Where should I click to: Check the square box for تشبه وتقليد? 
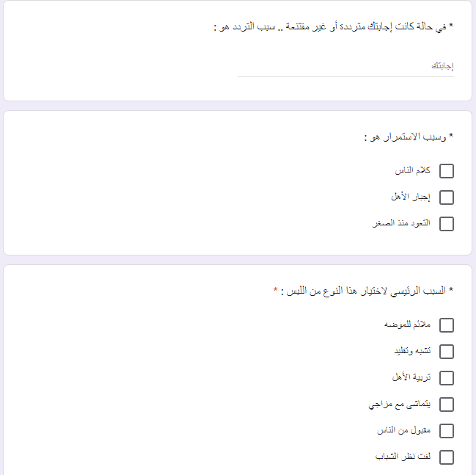pos(446,352)
